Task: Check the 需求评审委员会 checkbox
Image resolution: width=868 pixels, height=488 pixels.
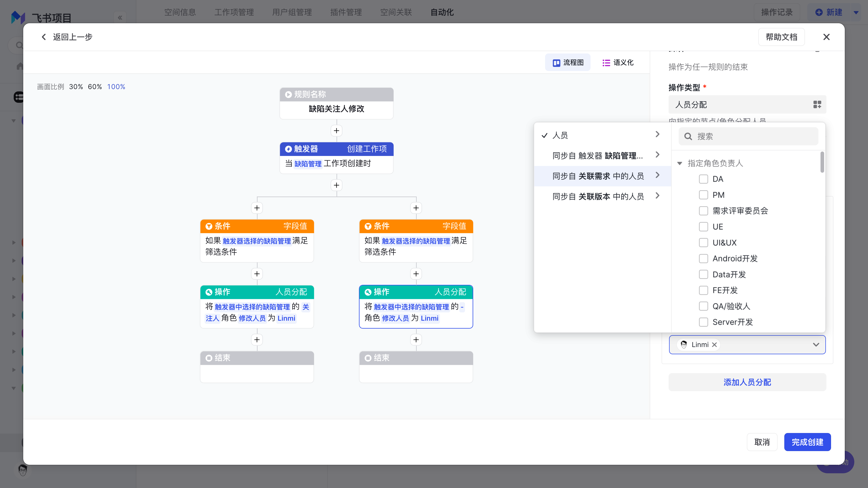Action: pos(703,210)
